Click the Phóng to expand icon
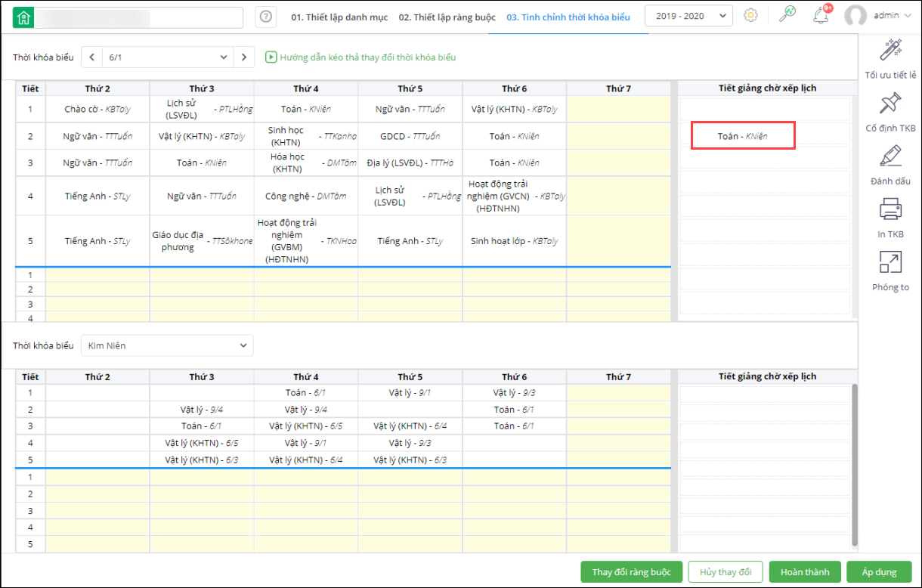 (891, 265)
